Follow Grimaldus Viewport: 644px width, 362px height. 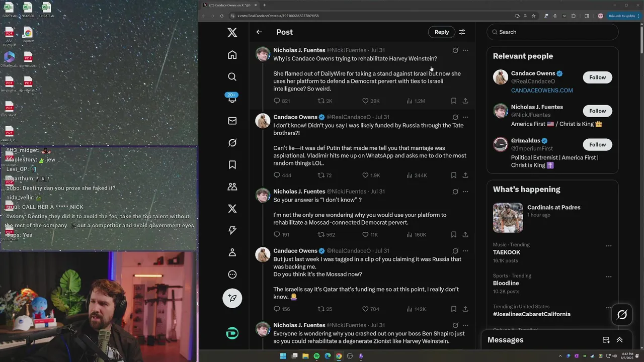598,145
